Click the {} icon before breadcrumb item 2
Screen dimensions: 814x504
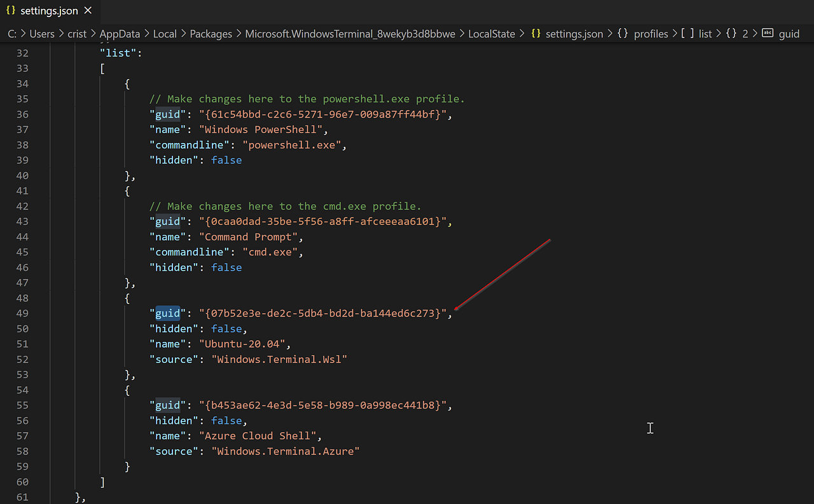(x=731, y=33)
